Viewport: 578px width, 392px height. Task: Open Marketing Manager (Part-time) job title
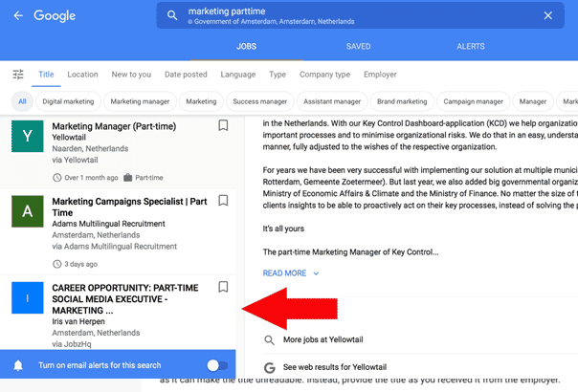point(114,126)
